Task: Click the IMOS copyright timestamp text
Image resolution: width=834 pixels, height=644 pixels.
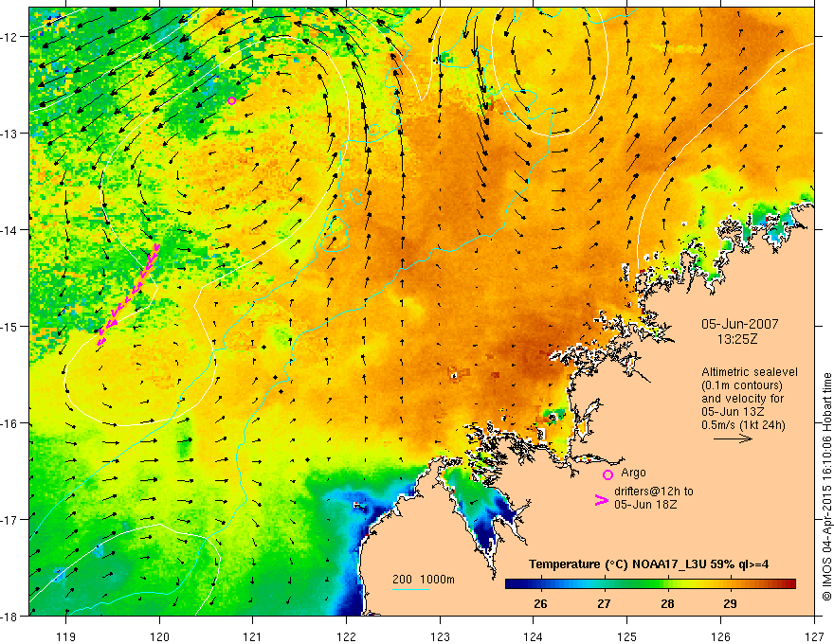Action: [827, 487]
